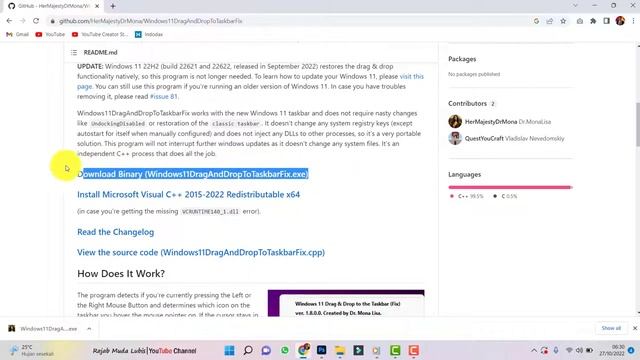Open the YouTube bookmark
This screenshot has width=640, height=360.
tap(50, 35)
